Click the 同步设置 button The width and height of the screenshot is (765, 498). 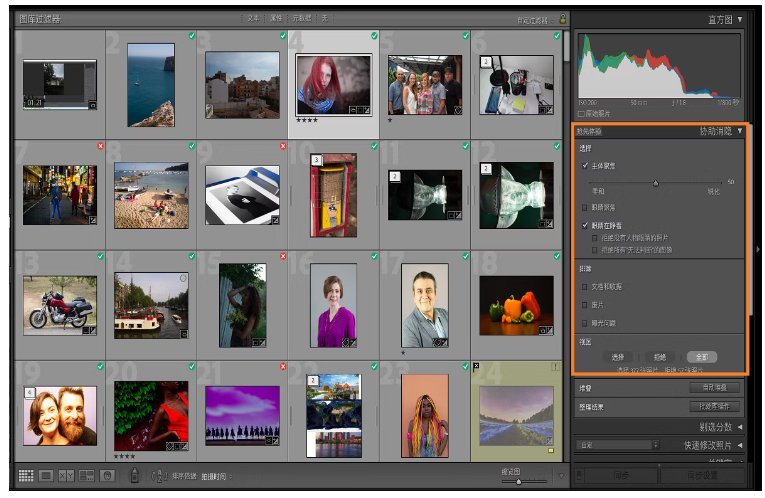700,476
